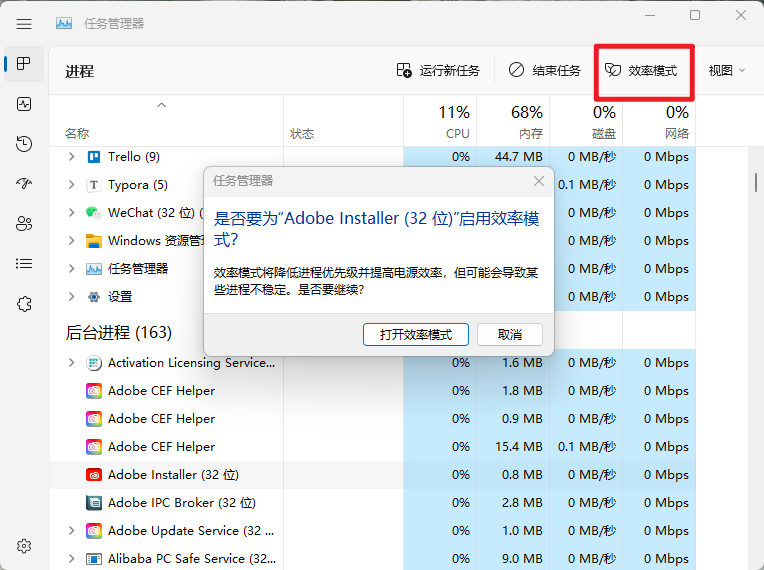764x570 pixels.
Task: Sort by the 名称 column header
Action: [166, 121]
